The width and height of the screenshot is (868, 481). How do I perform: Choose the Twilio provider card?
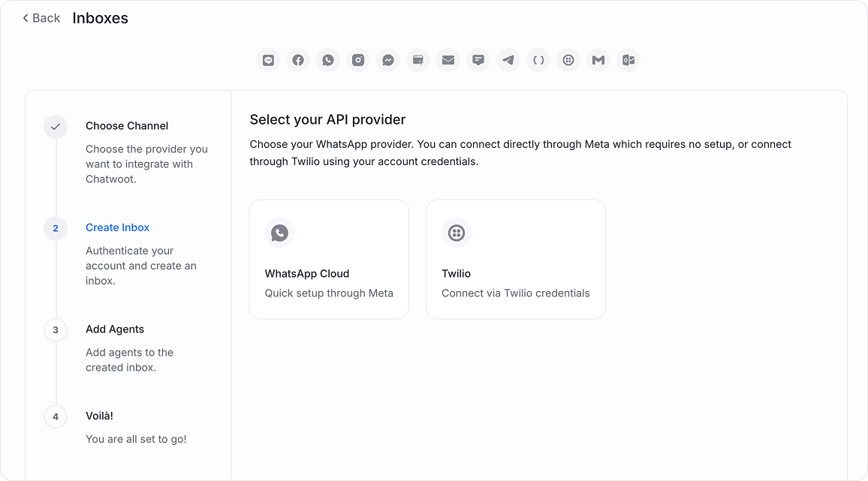515,259
